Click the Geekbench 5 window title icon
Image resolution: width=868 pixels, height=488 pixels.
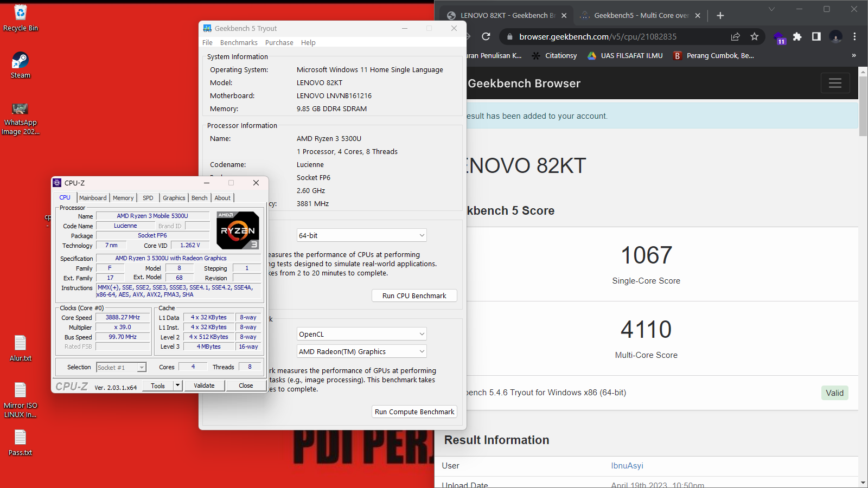point(207,28)
